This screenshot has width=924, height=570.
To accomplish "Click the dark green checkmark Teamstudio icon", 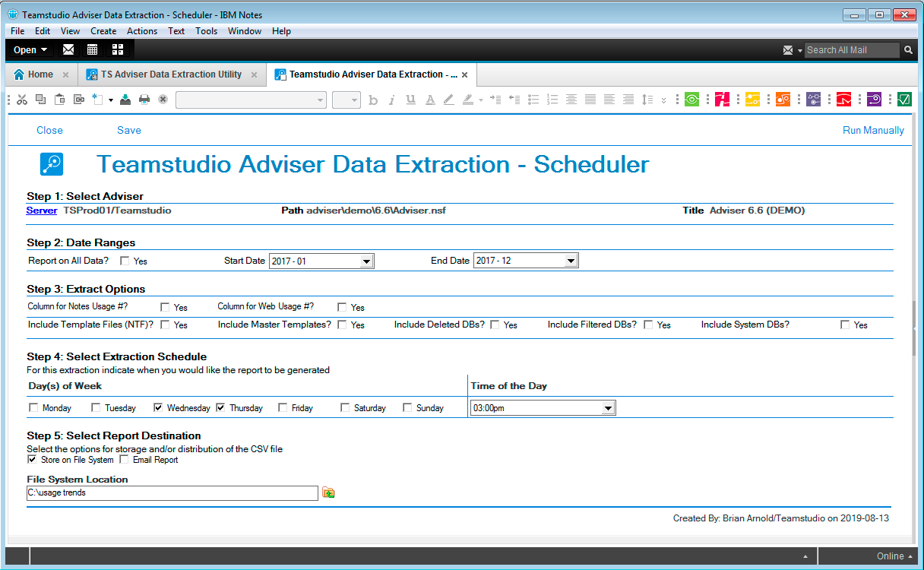I will (904, 100).
